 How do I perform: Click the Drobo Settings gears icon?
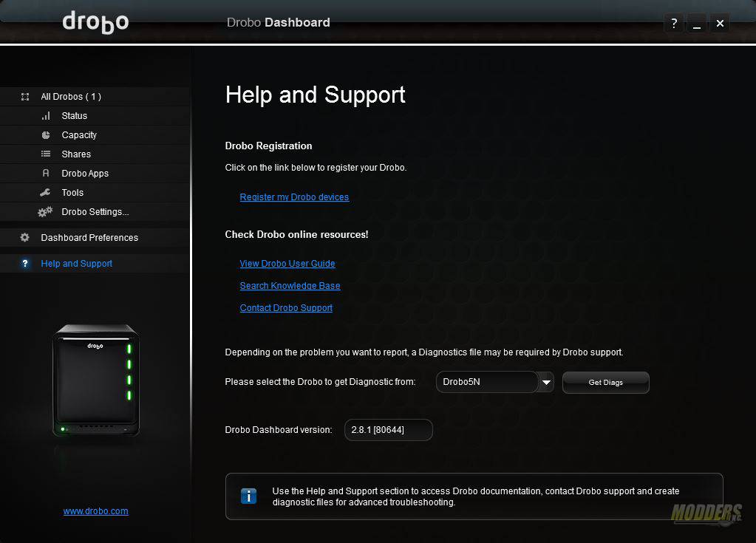pos(45,211)
